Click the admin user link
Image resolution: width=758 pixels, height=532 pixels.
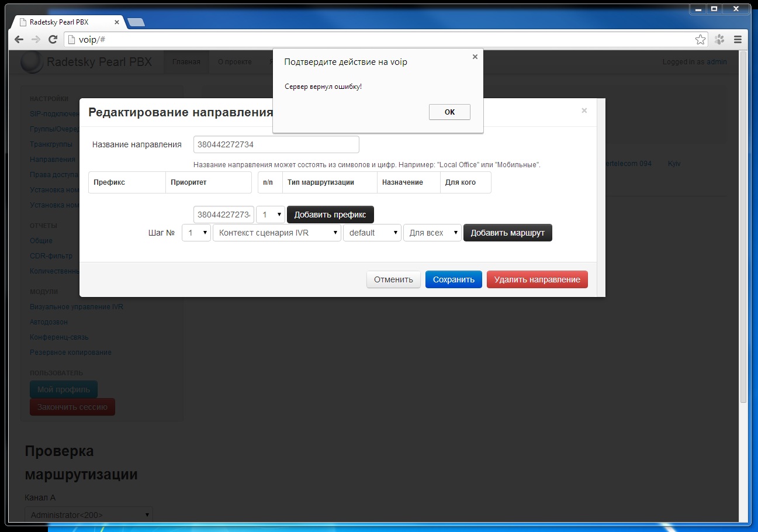717,62
